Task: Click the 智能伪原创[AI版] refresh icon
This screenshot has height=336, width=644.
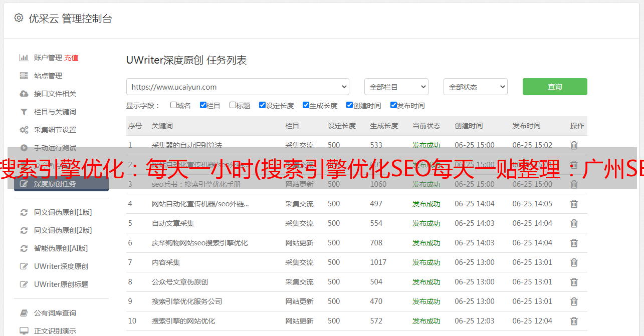Action: pos(24,248)
